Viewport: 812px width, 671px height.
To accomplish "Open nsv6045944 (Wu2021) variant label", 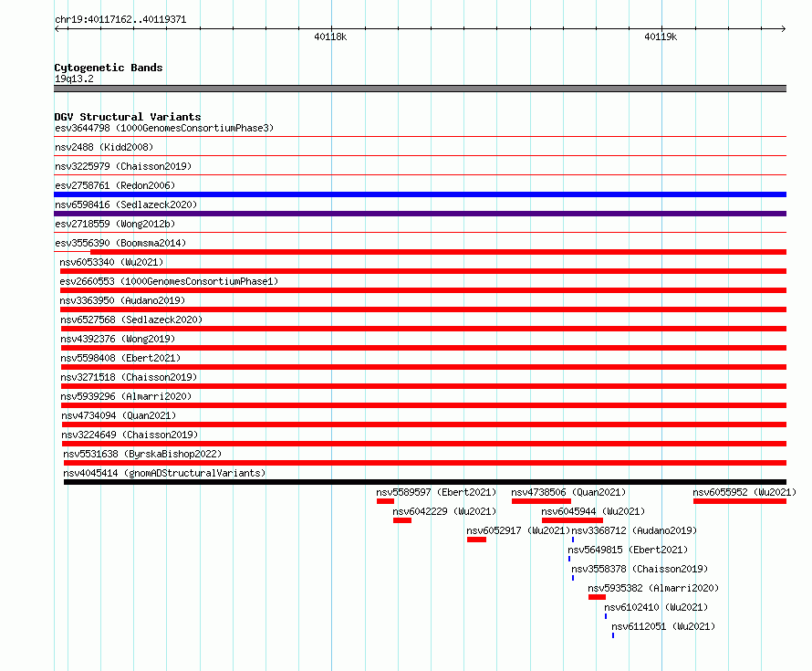I will coord(593,511).
